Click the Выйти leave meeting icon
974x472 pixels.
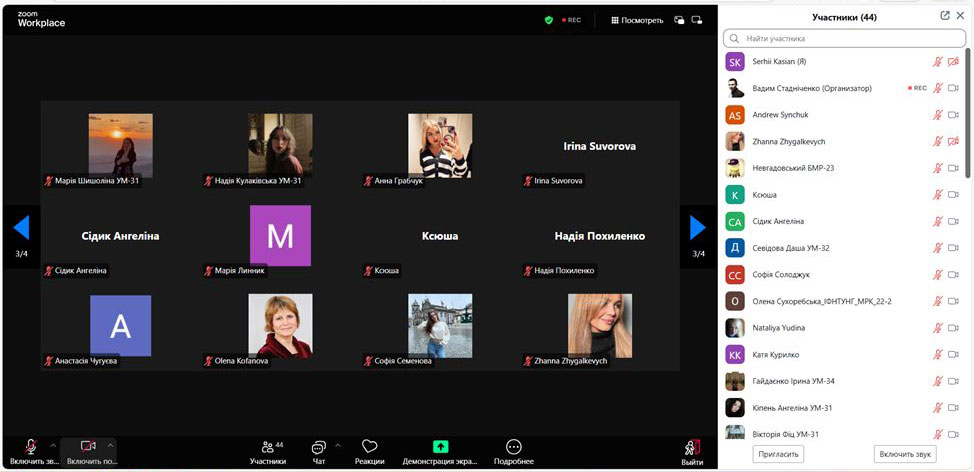(x=692, y=448)
